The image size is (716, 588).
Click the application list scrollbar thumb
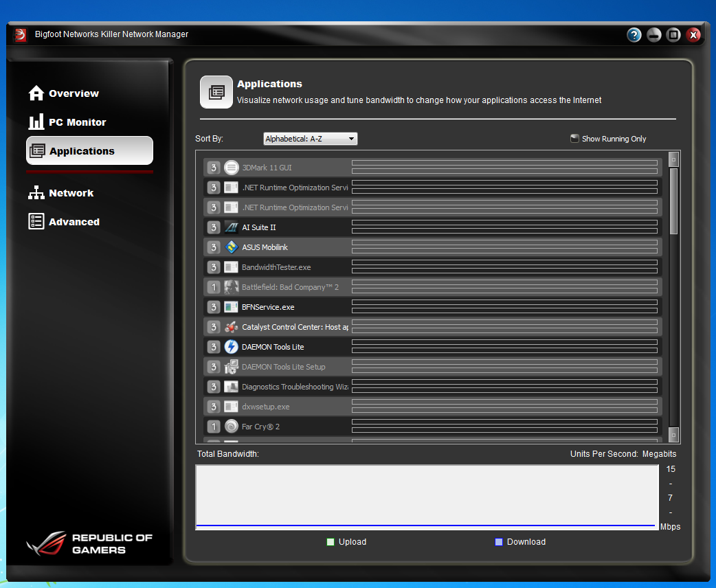click(x=673, y=201)
